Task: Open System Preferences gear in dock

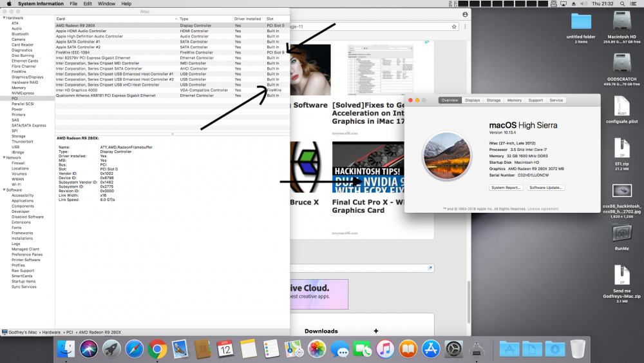Action: [x=453, y=349]
